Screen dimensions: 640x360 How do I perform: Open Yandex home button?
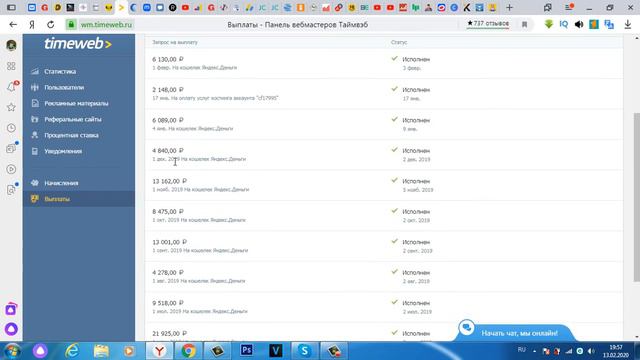point(32,24)
